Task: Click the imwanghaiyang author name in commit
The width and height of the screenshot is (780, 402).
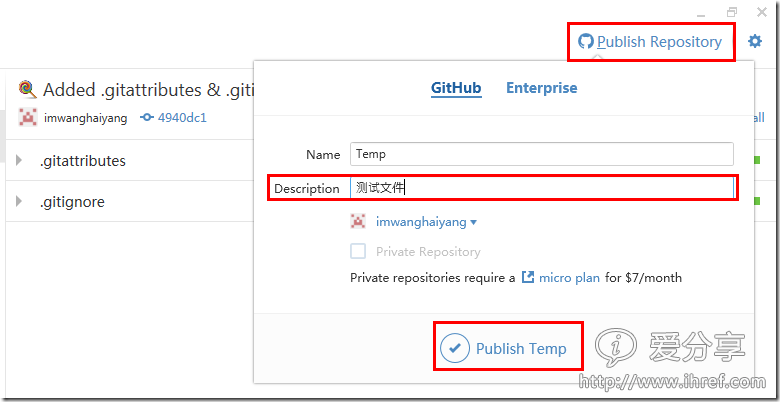Action: point(86,118)
